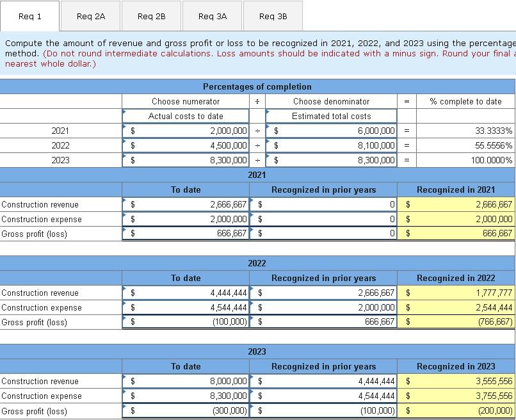Click the 2023 construction revenue to date 8,000,000
516x420 pixels.
click(x=186, y=381)
